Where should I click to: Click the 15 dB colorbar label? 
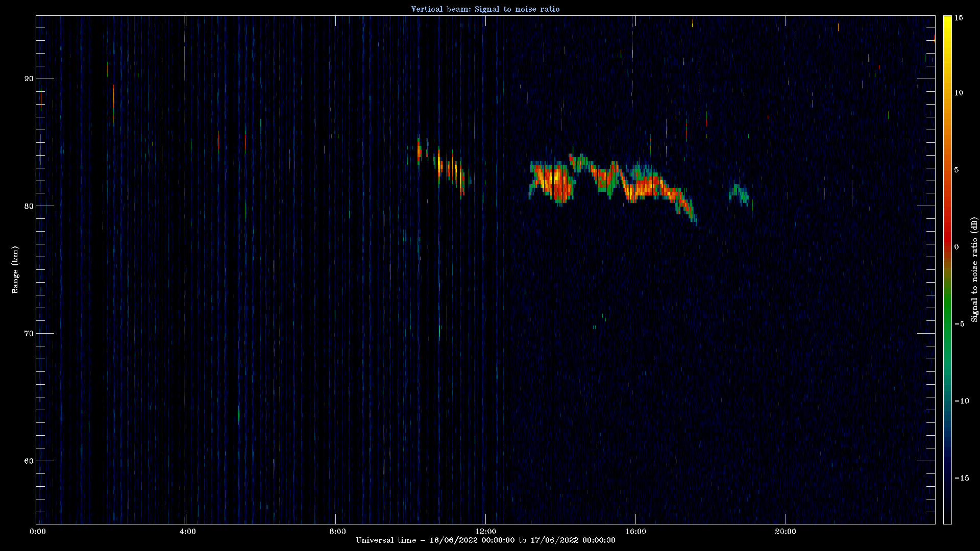tap(959, 18)
